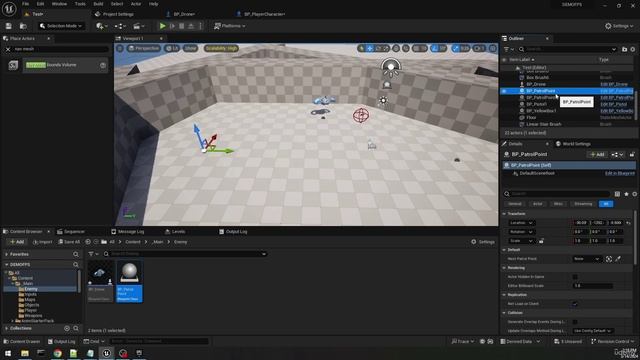The width and height of the screenshot is (640, 360).
Task: Click the Add component button in Details
Action: point(597,155)
